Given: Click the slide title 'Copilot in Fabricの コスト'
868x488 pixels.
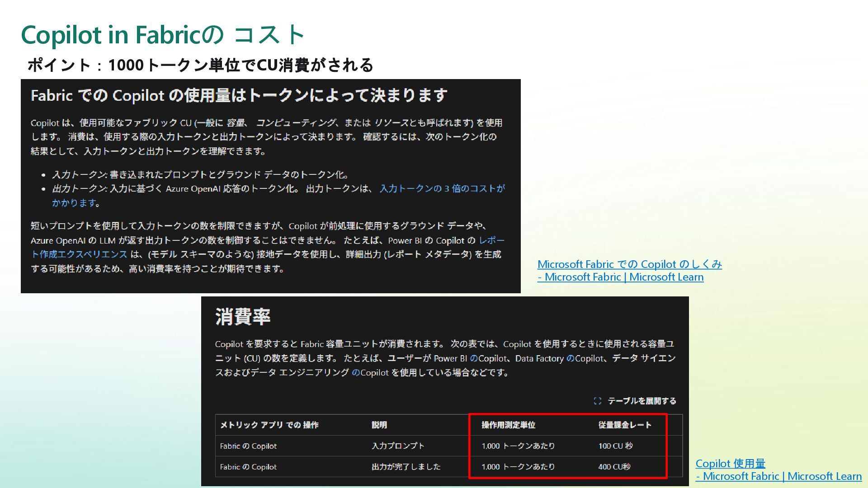Looking at the screenshot, I should [x=163, y=34].
